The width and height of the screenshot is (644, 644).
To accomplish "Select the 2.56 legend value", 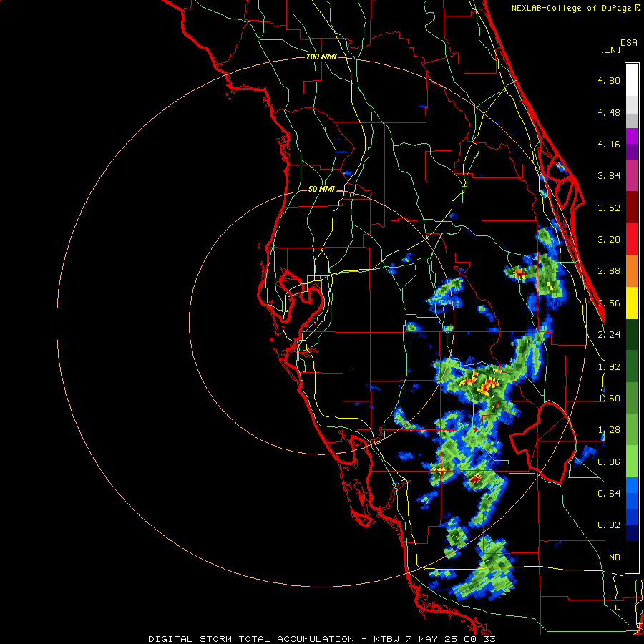I will (609, 303).
